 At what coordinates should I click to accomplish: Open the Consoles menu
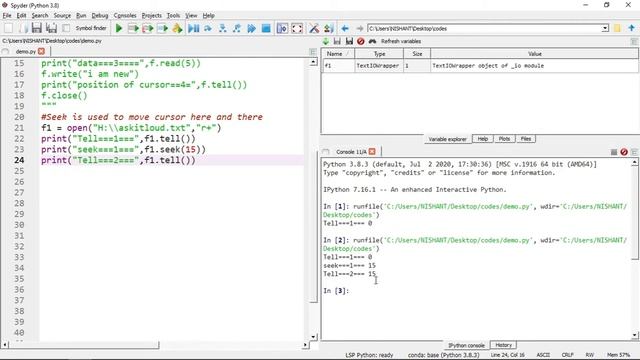click(x=125, y=16)
